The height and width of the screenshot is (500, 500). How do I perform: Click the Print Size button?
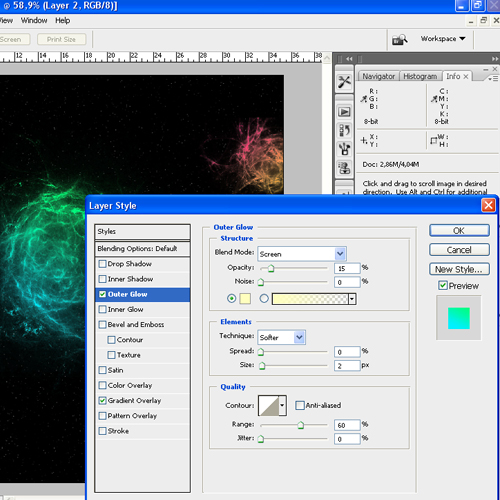[x=61, y=39]
